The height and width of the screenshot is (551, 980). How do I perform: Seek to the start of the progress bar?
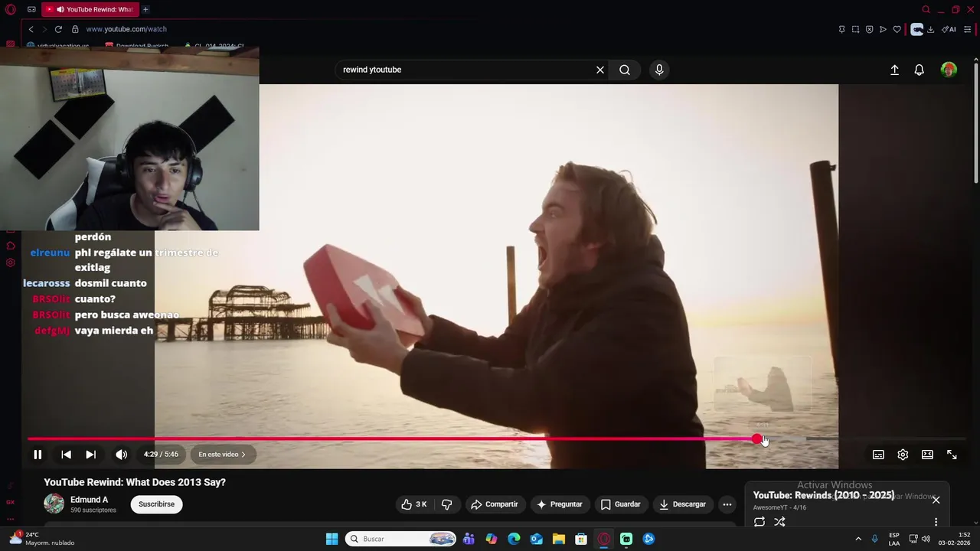click(x=29, y=439)
